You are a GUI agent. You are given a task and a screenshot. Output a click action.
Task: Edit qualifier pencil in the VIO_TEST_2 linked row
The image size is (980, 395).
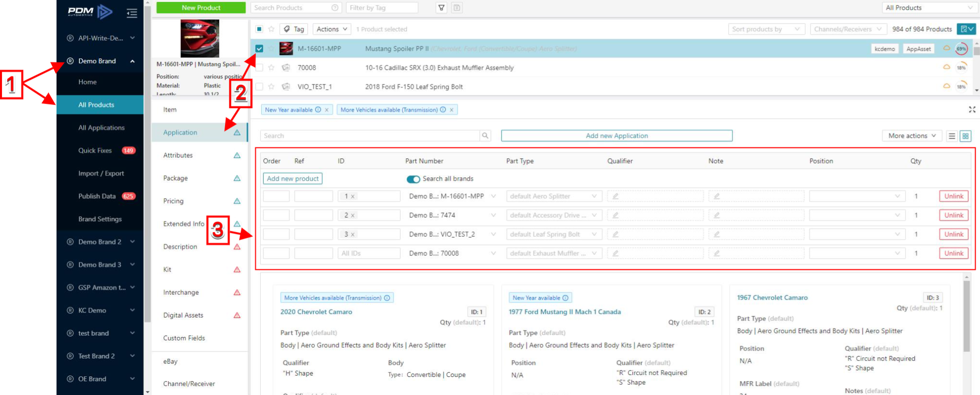(x=616, y=234)
